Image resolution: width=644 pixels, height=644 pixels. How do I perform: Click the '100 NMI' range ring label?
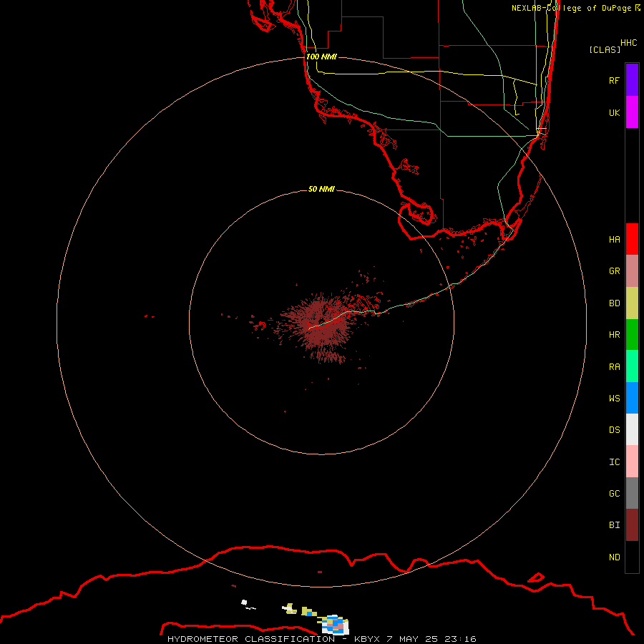[321, 57]
